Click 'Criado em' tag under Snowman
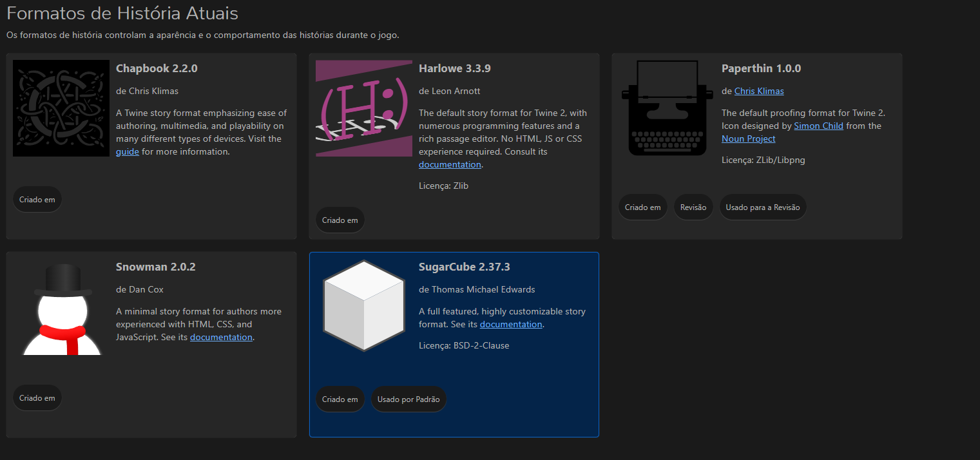The height and width of the screenshot is (460, 980). pos(37,398)
